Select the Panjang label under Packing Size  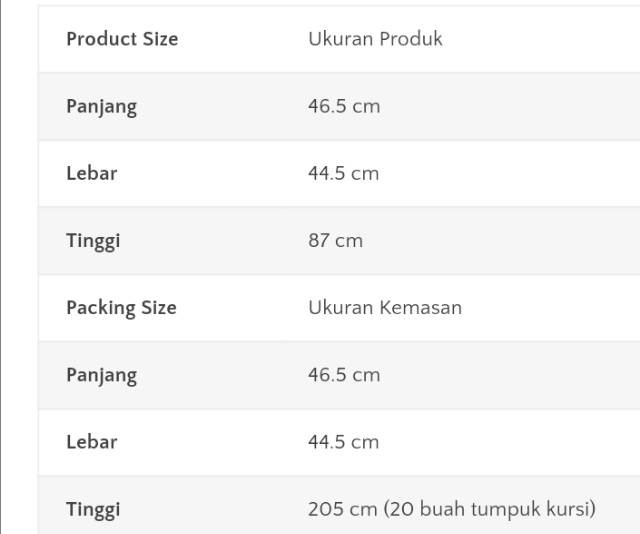pyautogui.click(x=101, y=376)
